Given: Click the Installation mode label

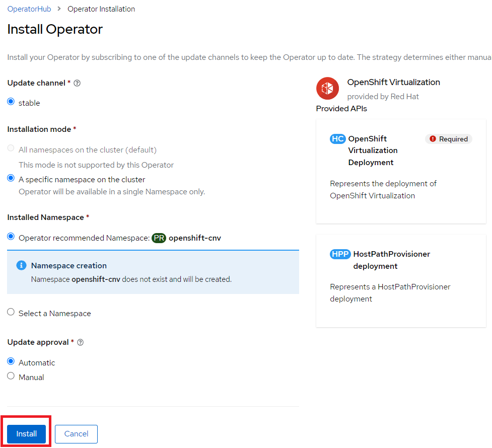Looking at the screenshot, I should (x=39, y=129).
